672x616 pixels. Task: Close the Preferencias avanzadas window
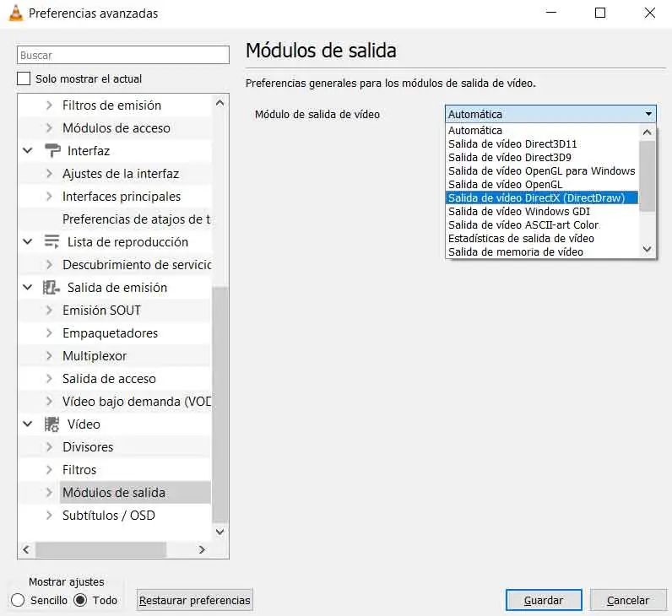tap(650, 13)
